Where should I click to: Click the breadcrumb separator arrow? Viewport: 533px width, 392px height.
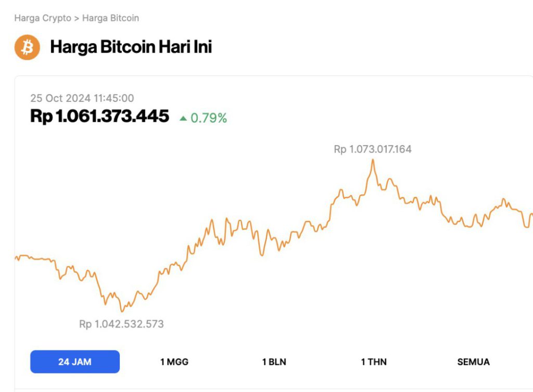click(77, 18)
